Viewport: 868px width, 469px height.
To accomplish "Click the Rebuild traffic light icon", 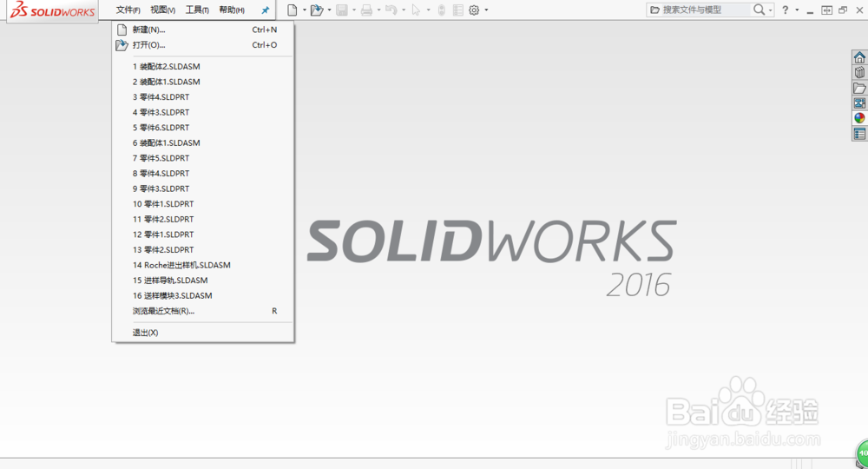I will [x=442, y=10].
